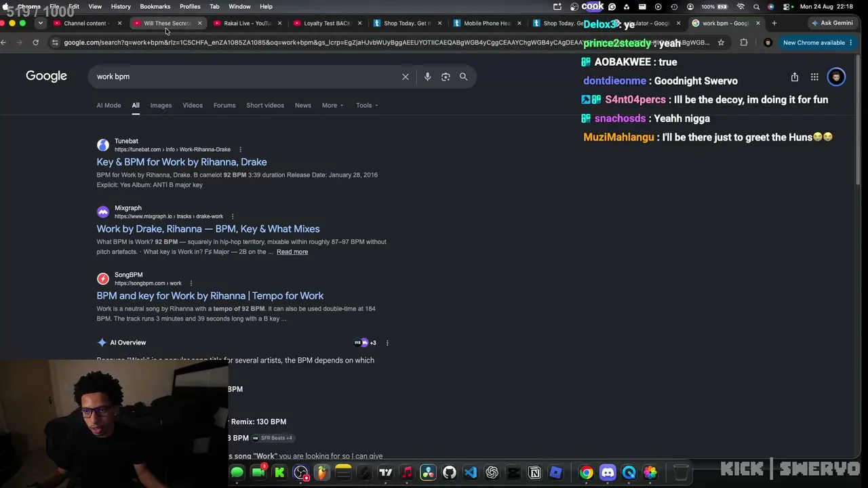The image size is (868, 488).
Task: Open Discord from the dock
Action: [x=608, y=472]
